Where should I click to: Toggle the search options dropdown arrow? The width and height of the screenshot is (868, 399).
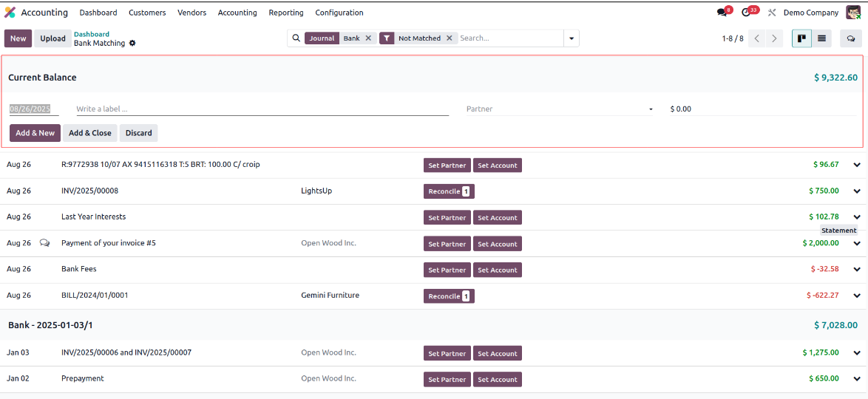tap(571, 38)
